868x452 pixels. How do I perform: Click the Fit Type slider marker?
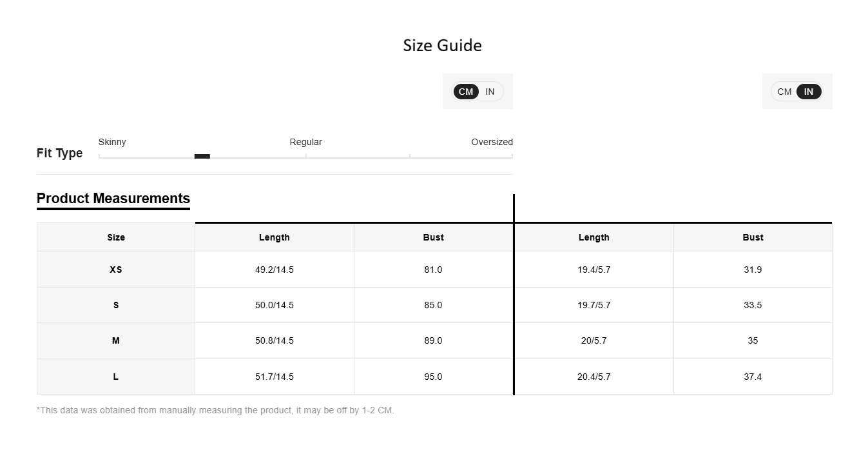(x=202, y=156)
